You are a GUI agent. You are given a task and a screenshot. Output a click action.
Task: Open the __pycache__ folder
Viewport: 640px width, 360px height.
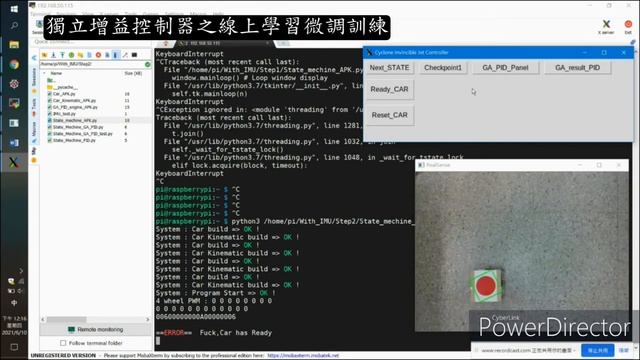tap(62, 87)
